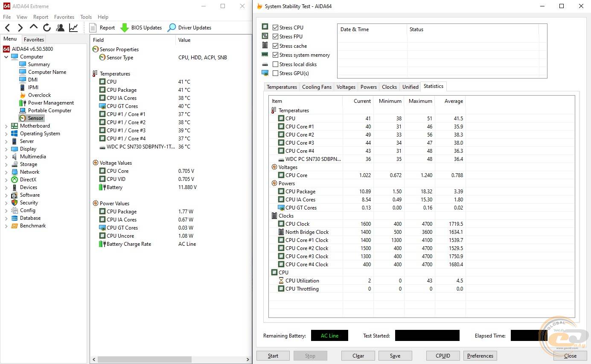The height and width of the screenshot is (364, 591).
Task: Select IPMI in the Computer tree
Action: tap(33, 87)
